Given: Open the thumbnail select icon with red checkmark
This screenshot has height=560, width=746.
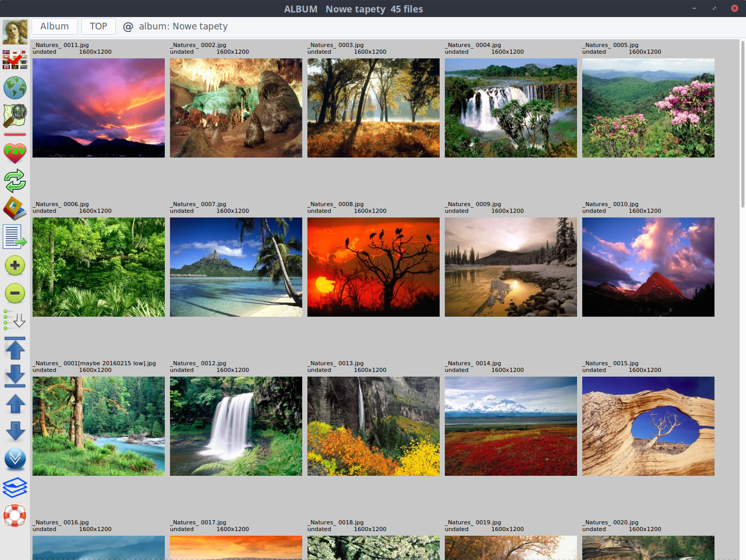Looking at the screenshot, I should (15, 60).
